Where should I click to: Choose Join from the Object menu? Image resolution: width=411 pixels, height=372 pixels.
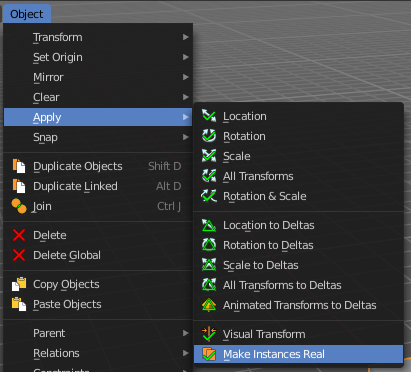pos(98,206)
